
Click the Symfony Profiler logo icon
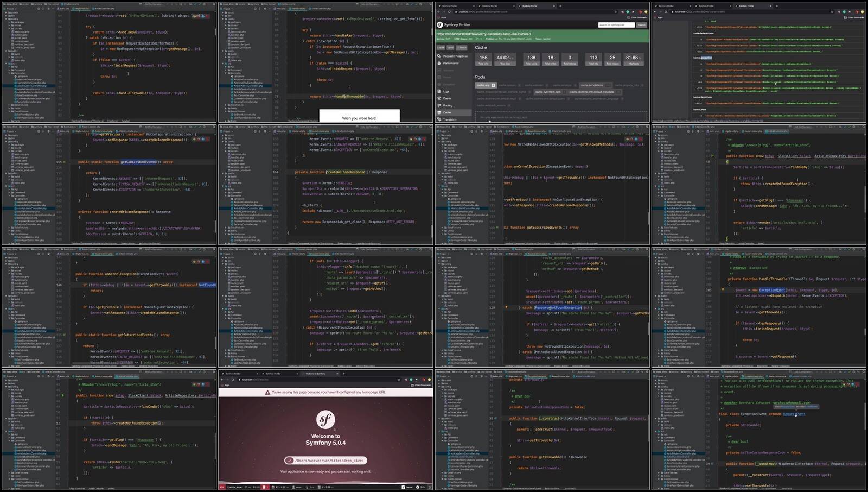(x=440, y=25)
